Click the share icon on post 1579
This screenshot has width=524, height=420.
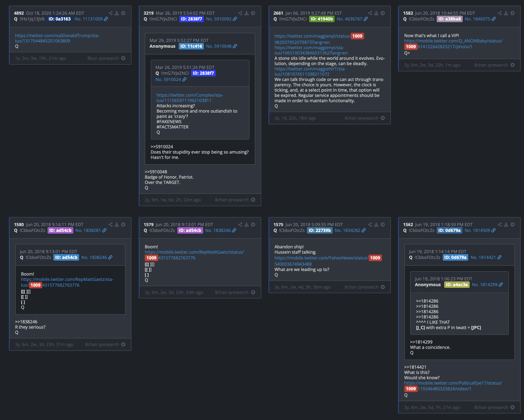(x=240, y=224)
